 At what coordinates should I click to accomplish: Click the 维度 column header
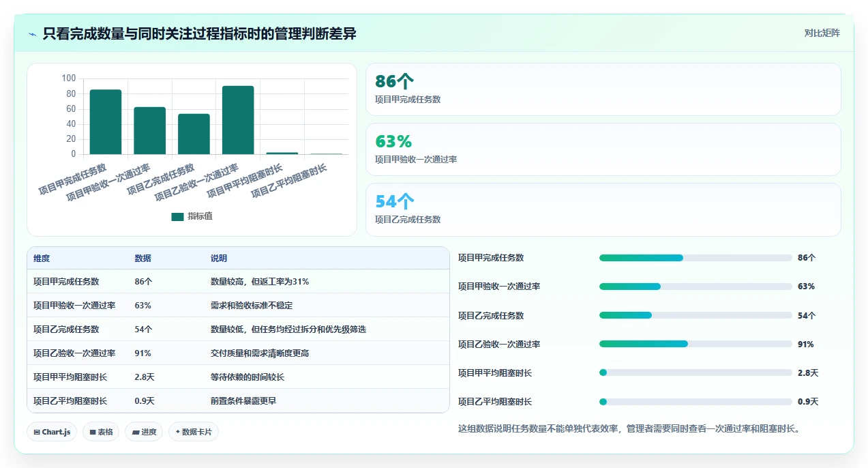pyautogui.click(x=42, y=259)
